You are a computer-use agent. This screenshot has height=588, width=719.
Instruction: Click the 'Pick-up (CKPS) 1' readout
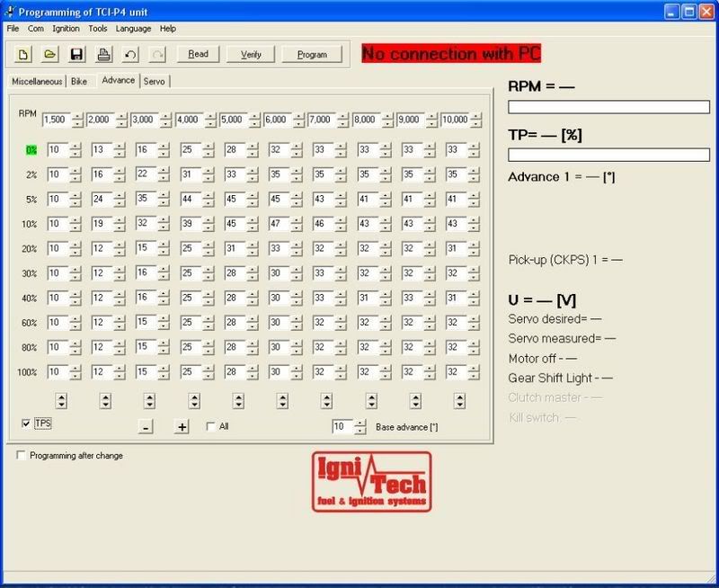click(565, 260)
